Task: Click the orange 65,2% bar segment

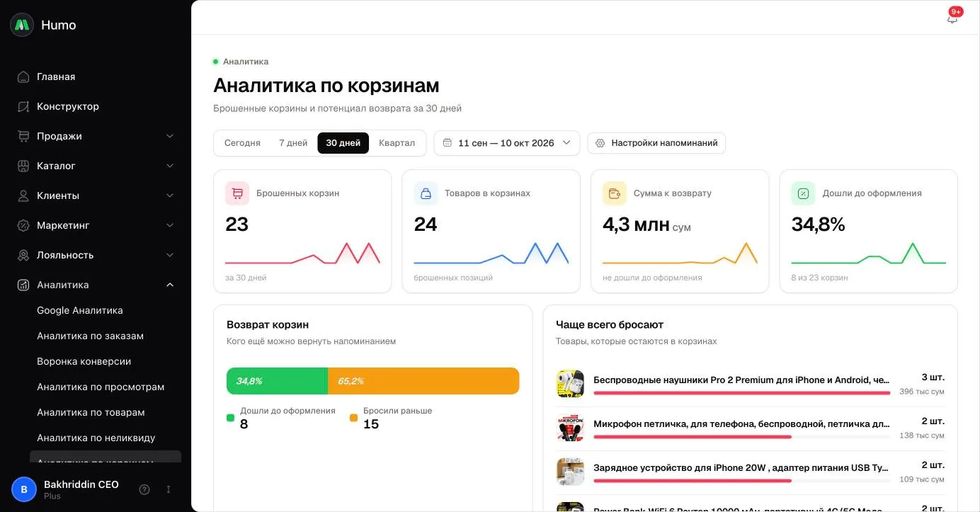Action: tap(423, 381)
